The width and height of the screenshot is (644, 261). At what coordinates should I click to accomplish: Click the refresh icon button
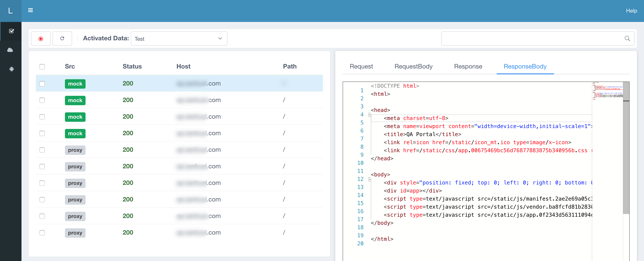click(x=62, y=39)
